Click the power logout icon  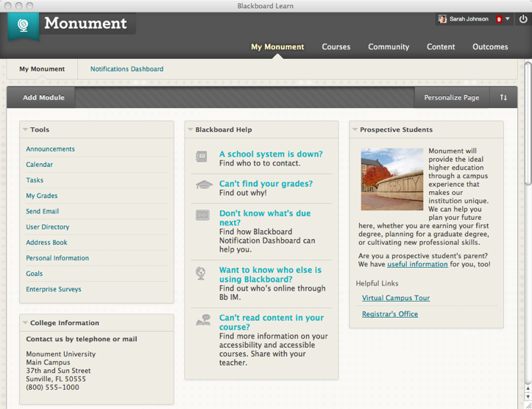click(523, 19)
